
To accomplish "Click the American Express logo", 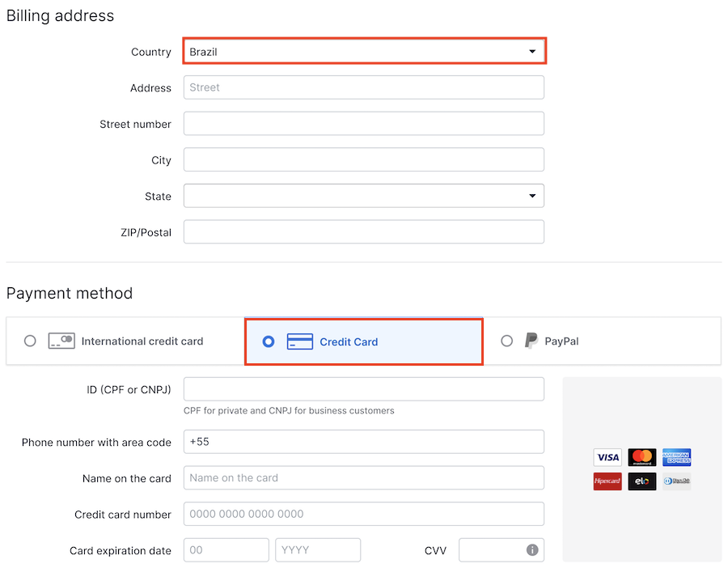I will (x=676, y=457).
